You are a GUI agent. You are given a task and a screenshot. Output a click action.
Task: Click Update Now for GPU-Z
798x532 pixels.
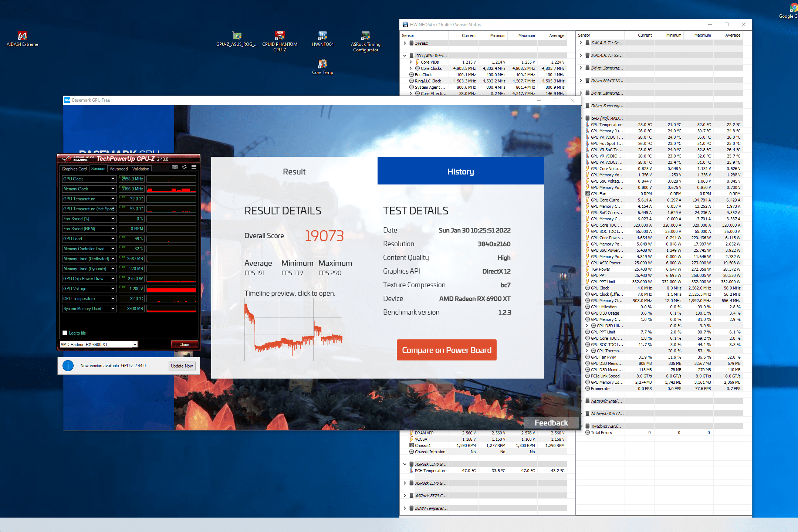pyautogui.click(x=182, y=366)
